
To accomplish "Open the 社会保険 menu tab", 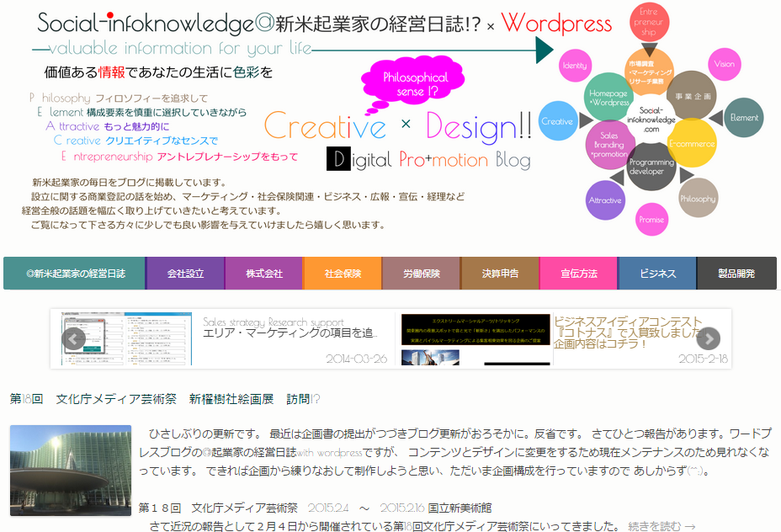I will pos(343,273).
